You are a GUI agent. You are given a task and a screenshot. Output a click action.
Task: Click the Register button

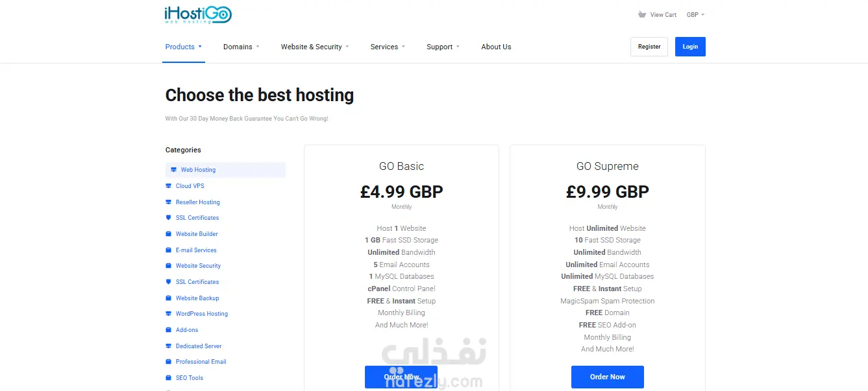coord(649,47)
